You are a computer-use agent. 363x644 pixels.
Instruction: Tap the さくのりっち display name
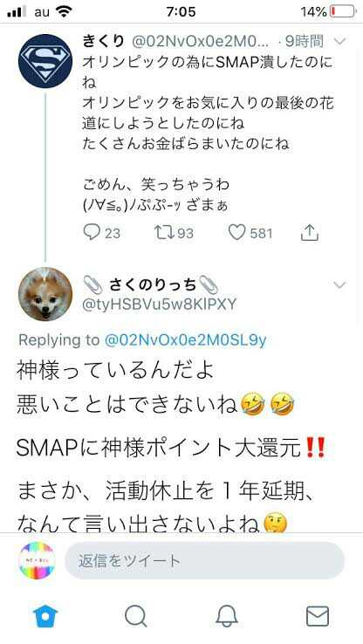coord(153,284)
